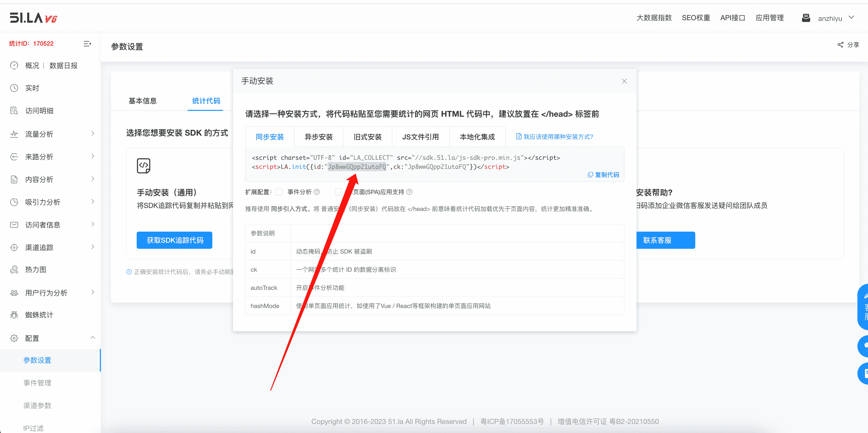This screenshot has width=868, height=433.
Task: Open the 渠道参数 sidebar item
Action: point(37,405)
